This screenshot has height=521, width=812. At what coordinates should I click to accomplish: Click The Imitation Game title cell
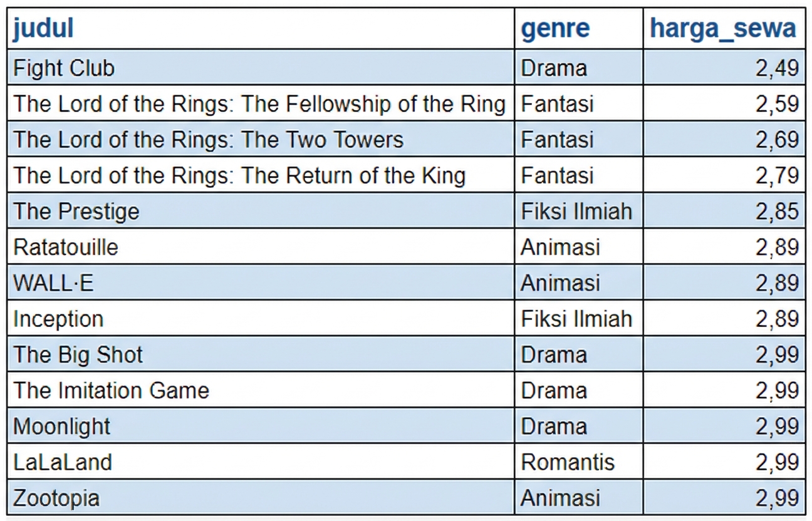click(111, 390)
